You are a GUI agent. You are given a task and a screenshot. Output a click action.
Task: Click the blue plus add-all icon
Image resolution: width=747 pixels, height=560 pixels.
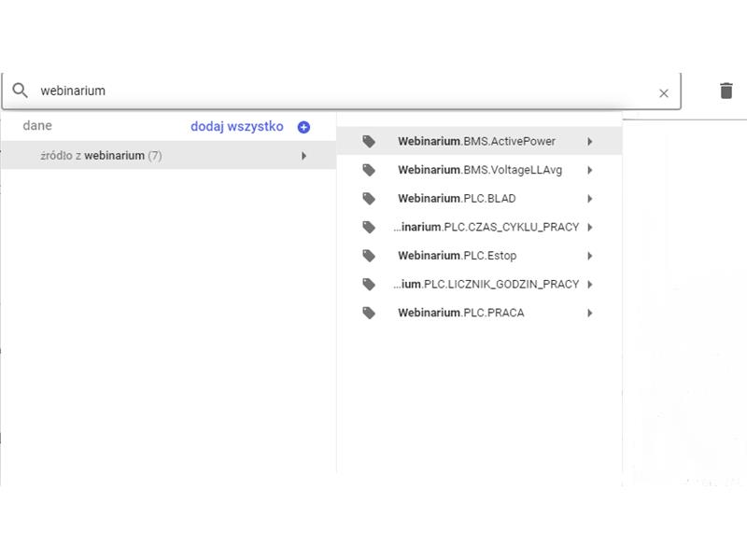(303, 127)
